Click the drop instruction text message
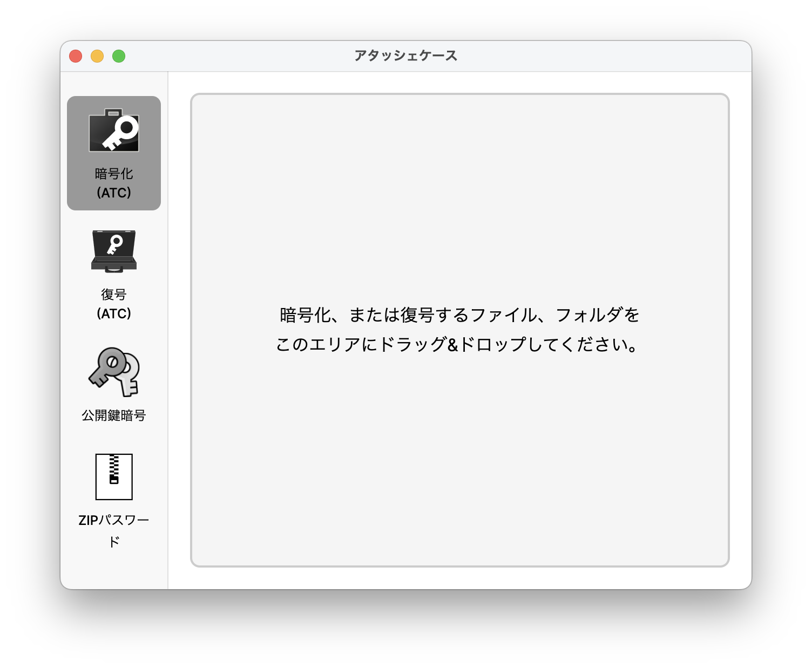 tap(459, 328)
